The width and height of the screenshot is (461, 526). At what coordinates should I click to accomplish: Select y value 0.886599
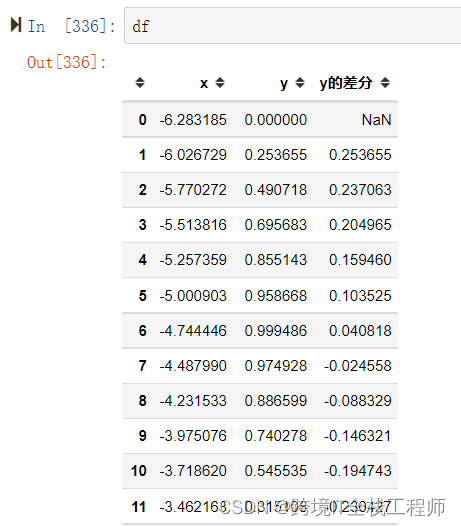pyautogui.click(x=275, y=401)
